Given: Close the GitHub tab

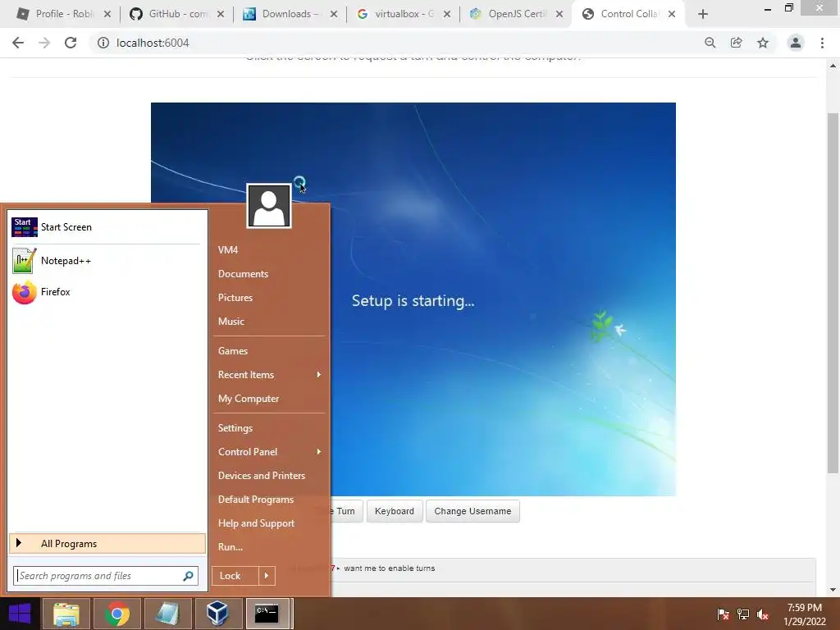Looking at the screenshot, I should point(221,14).
